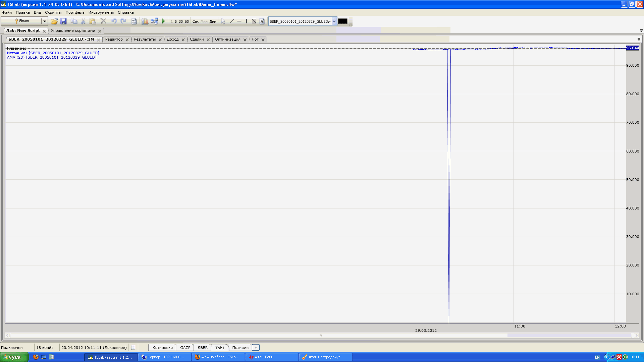Screen dimensions: 644x362
Task: Click the open file folder icon
Action: (x=54, y=21)
